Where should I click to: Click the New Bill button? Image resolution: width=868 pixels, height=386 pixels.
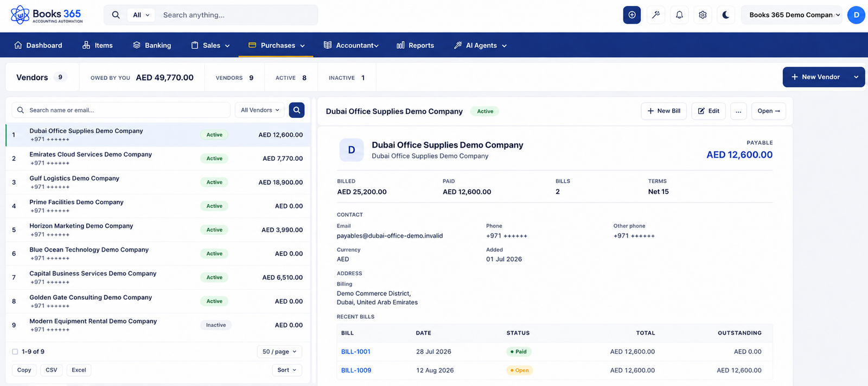pos(664,111)
